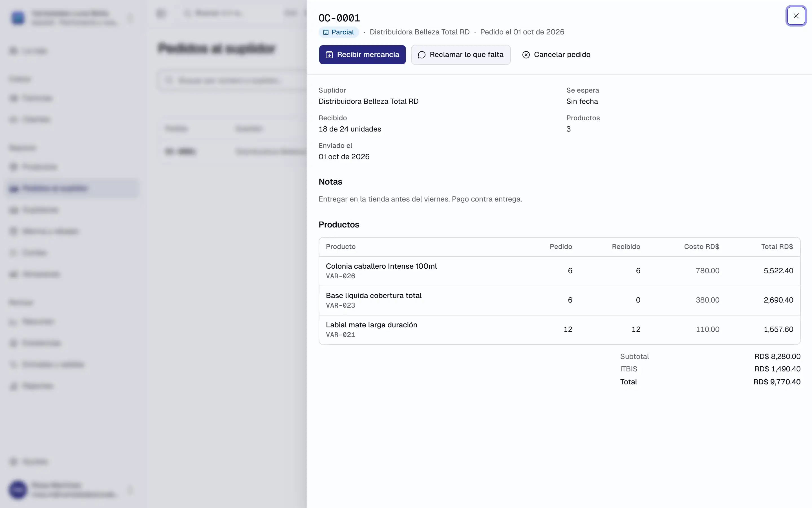Click the Recibir mercancía button
This screenshot has width=812, height=508.
362,55
